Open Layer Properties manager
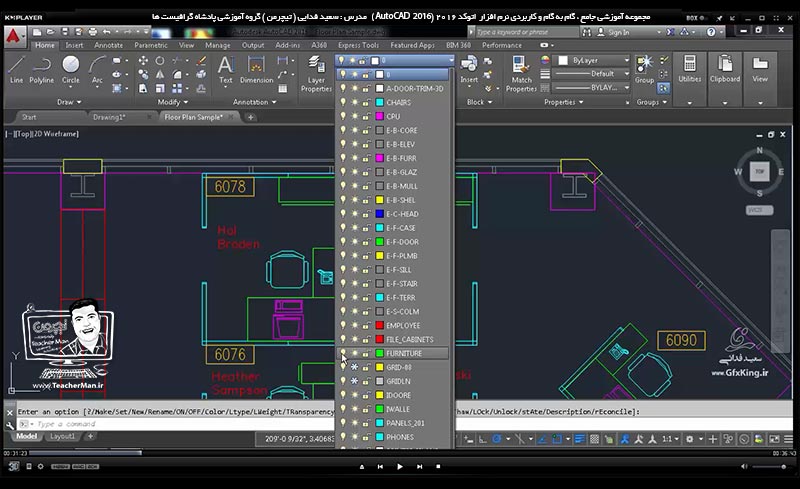The width and height of the screenshot is (800, 489). (x=316, y=74)
